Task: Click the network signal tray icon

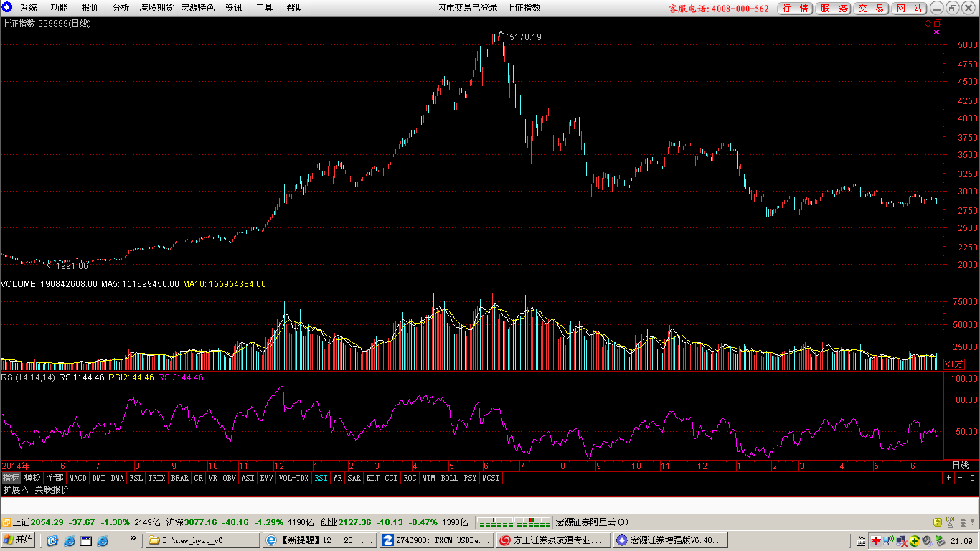Action: [x=889, y=540]
